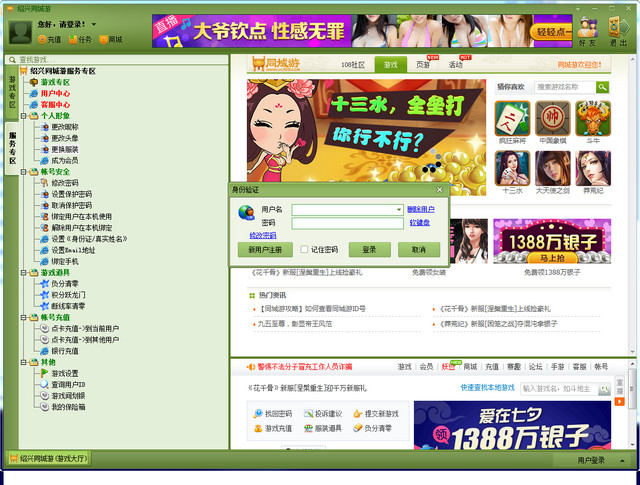Launch the 中国象棋 chess game icon

[553, 118]
